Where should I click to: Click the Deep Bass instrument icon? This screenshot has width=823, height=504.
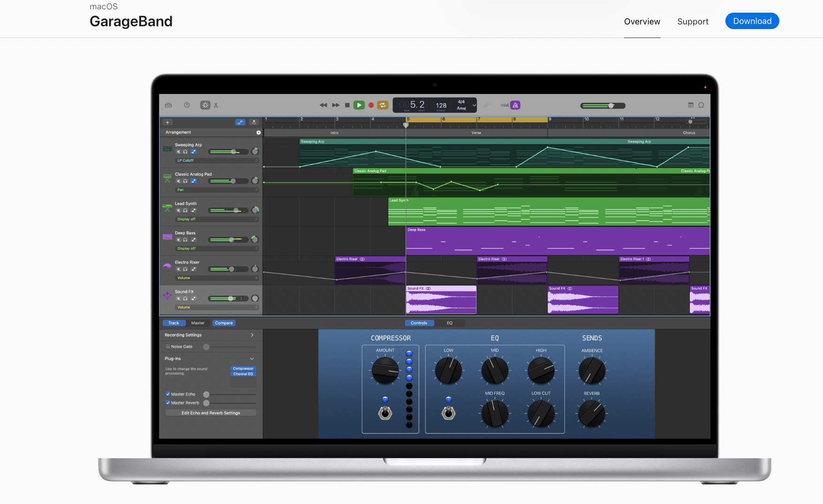(168, 237)
